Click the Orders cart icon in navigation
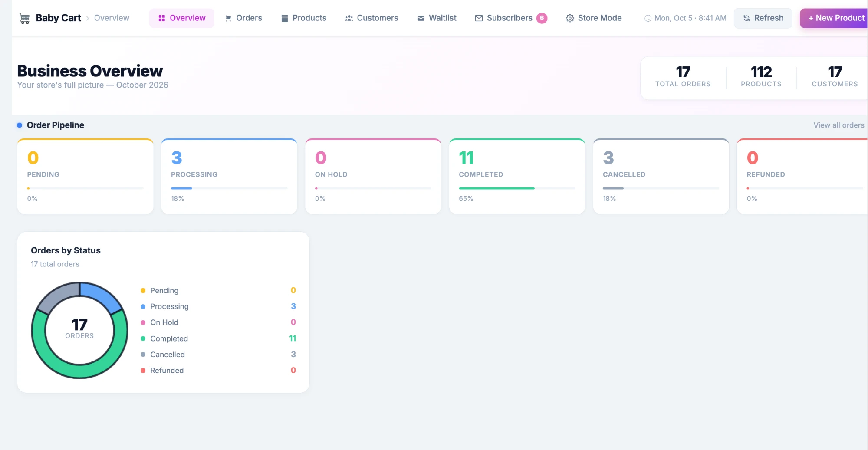868x450 pixels. [x=228, y=18]
